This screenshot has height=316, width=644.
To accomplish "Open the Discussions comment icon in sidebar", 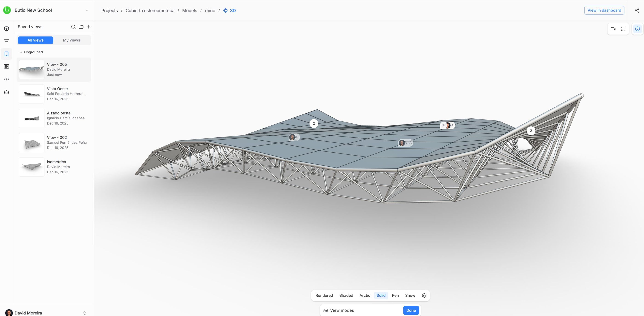I will click(x=6, y=67).
